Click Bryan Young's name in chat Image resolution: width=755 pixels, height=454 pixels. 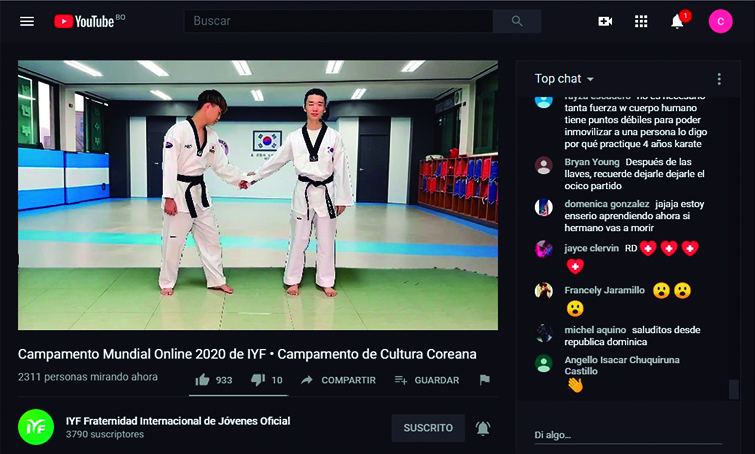click(592, 162)
